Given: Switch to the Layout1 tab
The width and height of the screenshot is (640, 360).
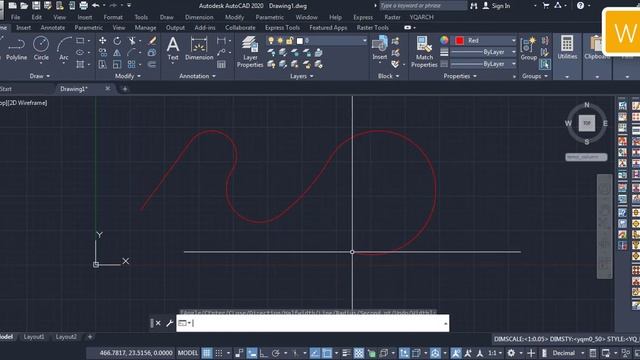Looking at the screenshot, I should [34, 337].
